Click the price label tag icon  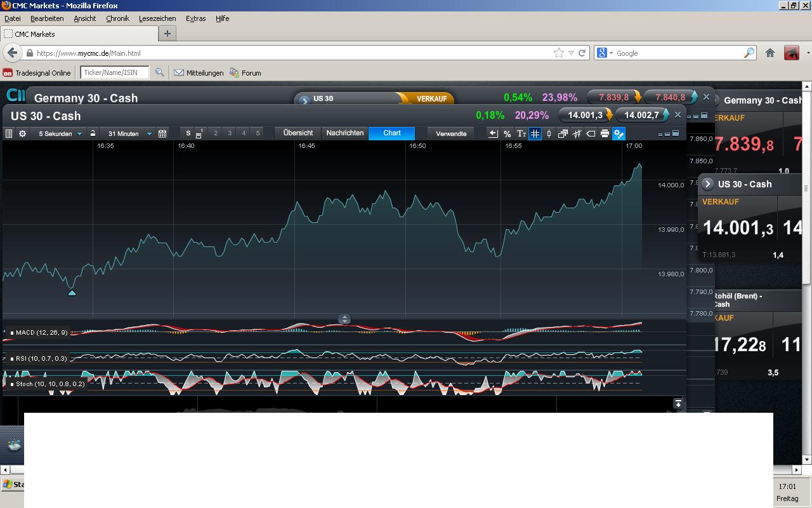(x=591, y=133)
